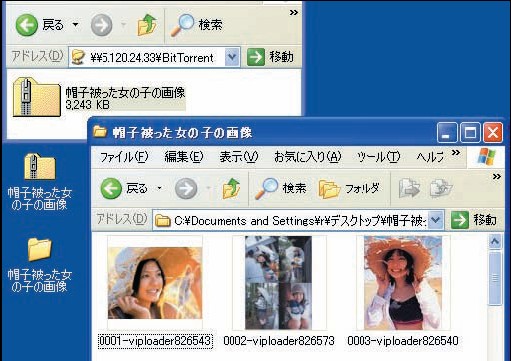
Task: Click the 移動 Go button in front window
Action: 474,220
